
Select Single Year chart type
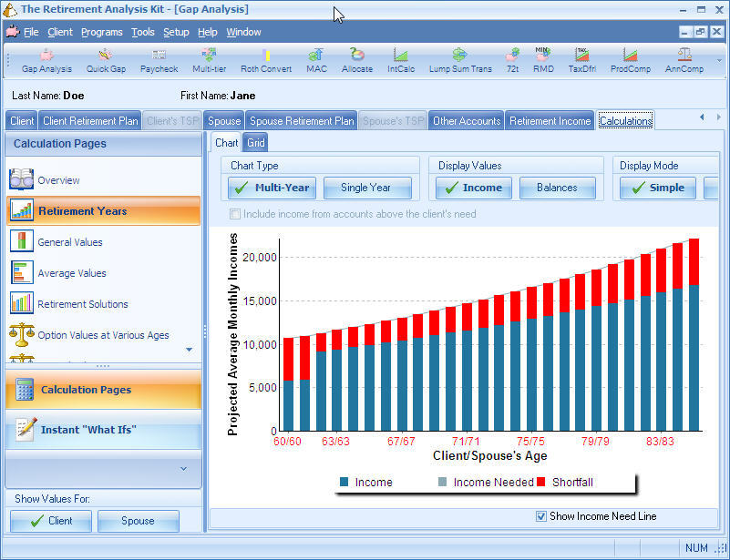point(367,188)
